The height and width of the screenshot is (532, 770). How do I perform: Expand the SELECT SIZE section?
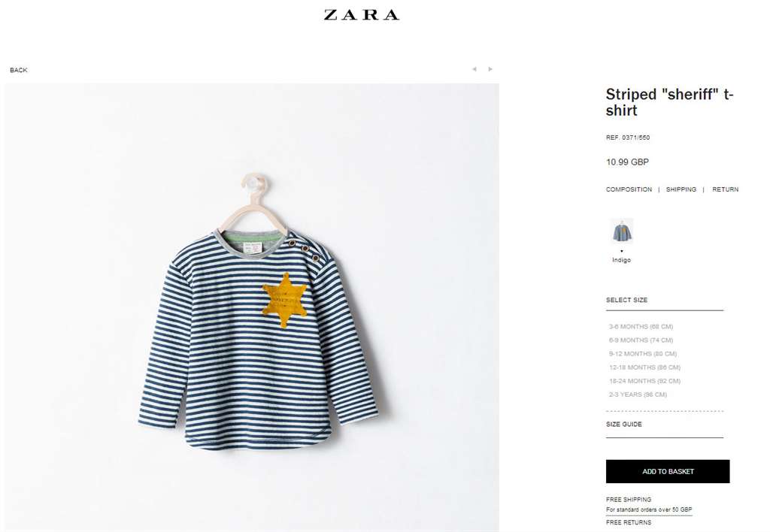coord(626,300)
